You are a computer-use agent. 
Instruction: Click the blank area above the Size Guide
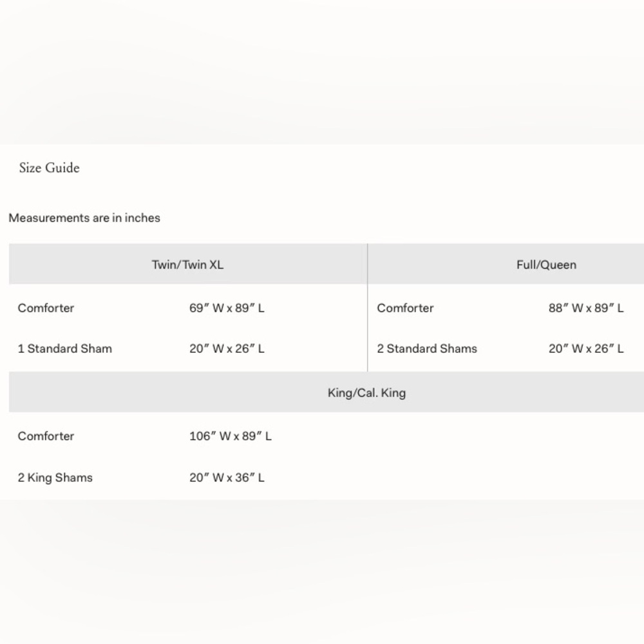click(322, 71)
